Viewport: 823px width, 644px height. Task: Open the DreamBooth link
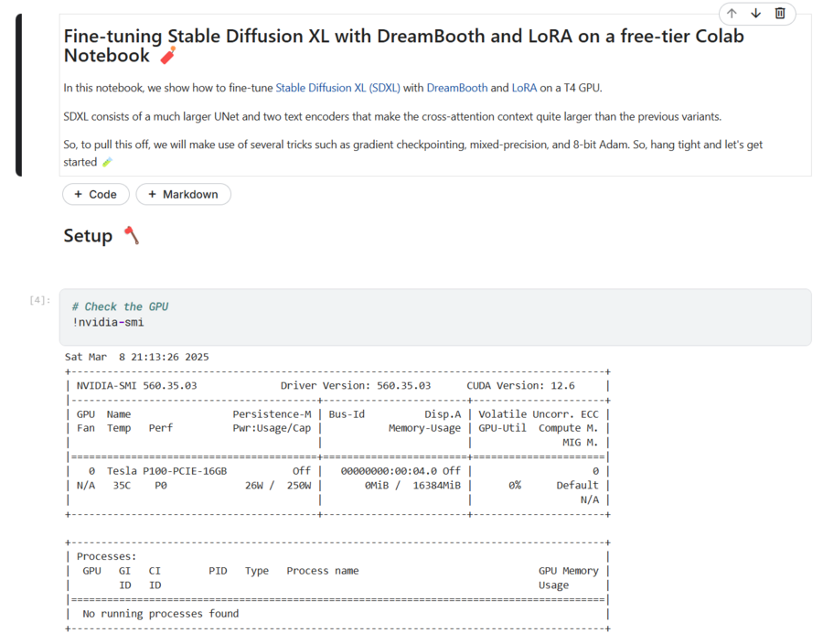(x=456, y=88)
